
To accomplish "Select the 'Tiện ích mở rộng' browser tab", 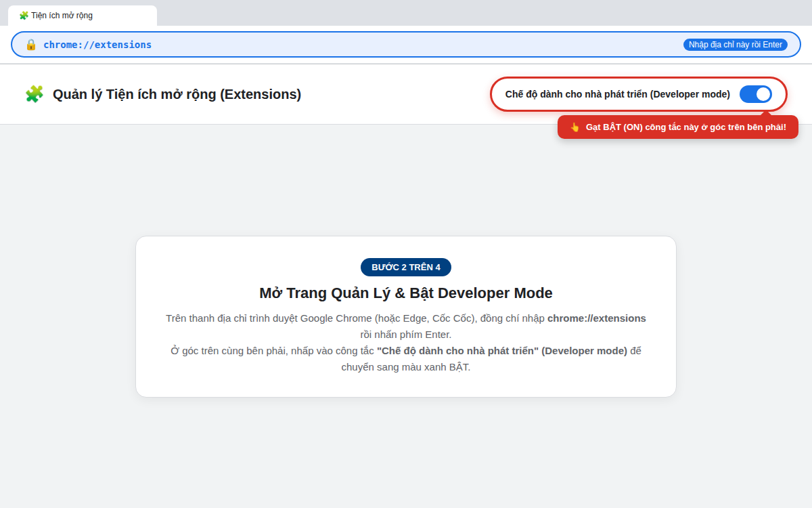I will coord(83,16).
